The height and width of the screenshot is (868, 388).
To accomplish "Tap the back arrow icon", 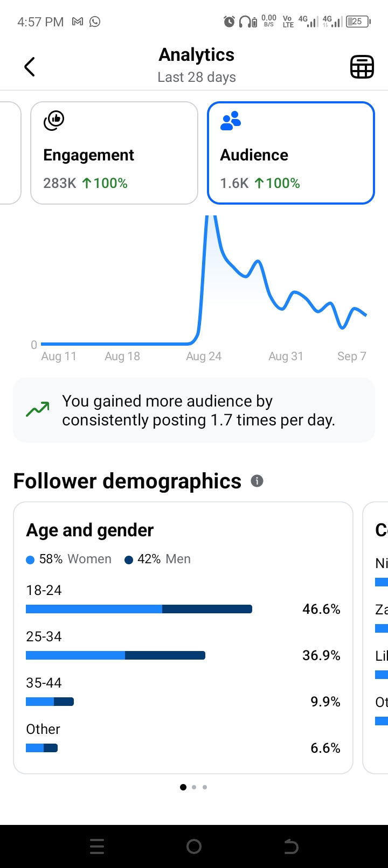I will click(30, 67).
